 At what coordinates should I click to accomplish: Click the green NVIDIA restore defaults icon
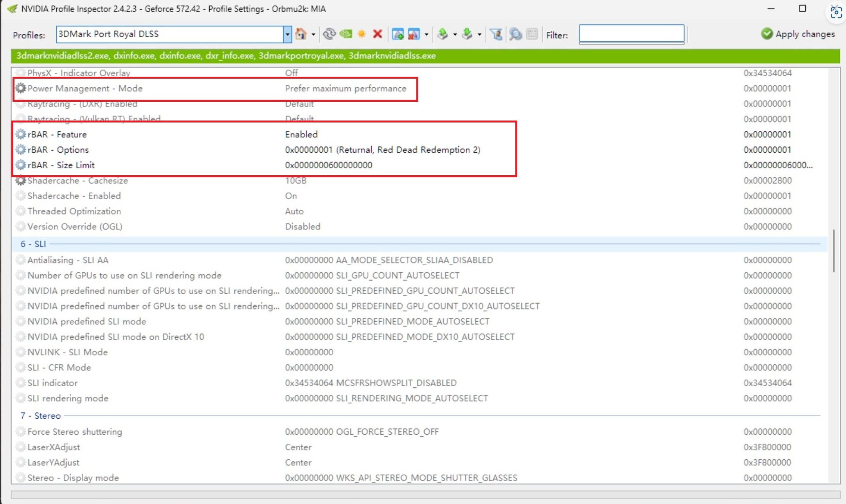pyautogui.click(x=346, y=34)
